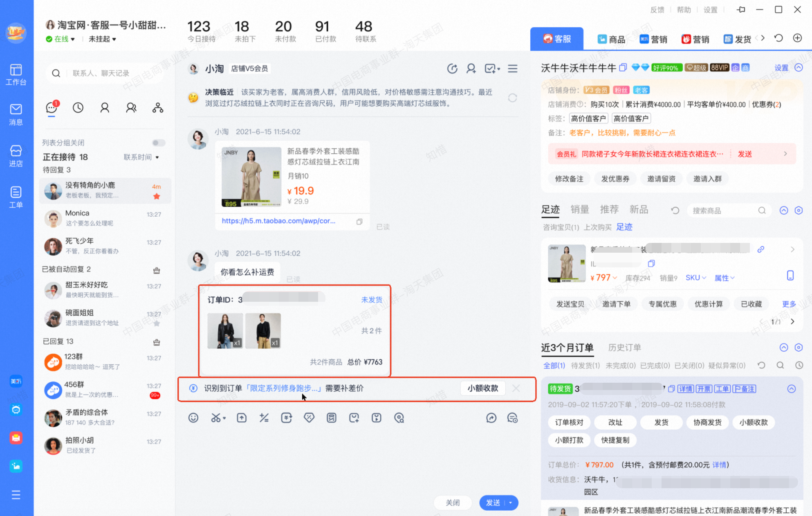
Task: Select the chat bubble conversations icon with badge
Action: [52, 108]
